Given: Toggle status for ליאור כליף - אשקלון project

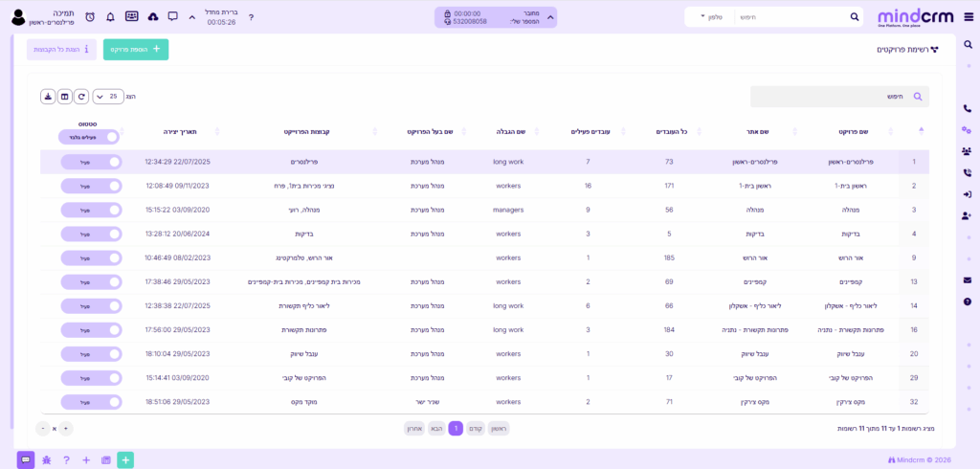Looking at the screenshot, I should click(91, 305).
